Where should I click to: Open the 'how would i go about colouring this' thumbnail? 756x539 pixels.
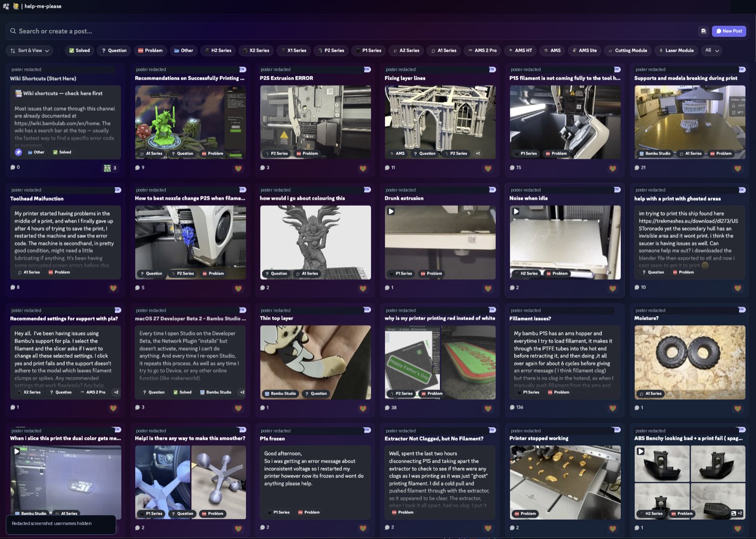(315, 242)
